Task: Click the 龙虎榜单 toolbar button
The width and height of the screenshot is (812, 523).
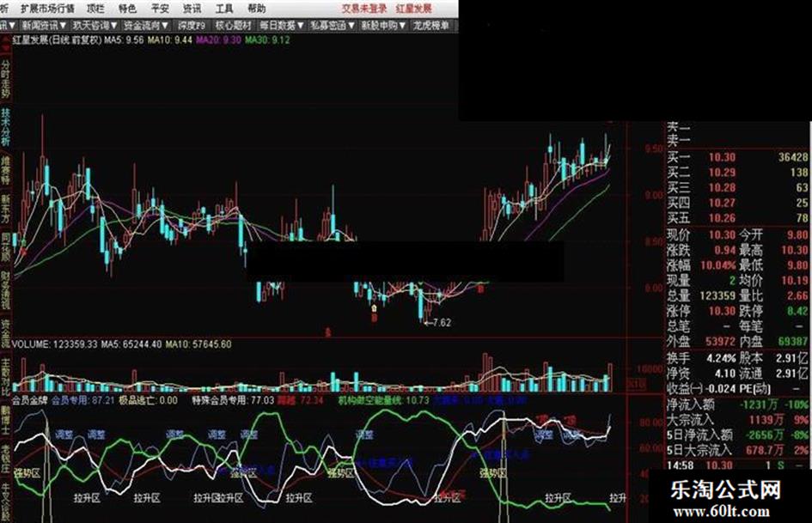Action: [430, 25]
